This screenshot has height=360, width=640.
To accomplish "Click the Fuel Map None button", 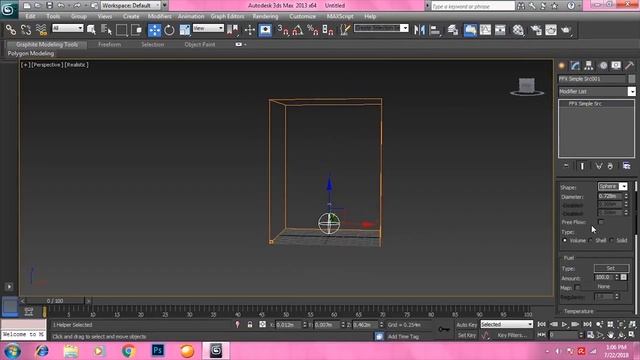I will tap(604, 287).
